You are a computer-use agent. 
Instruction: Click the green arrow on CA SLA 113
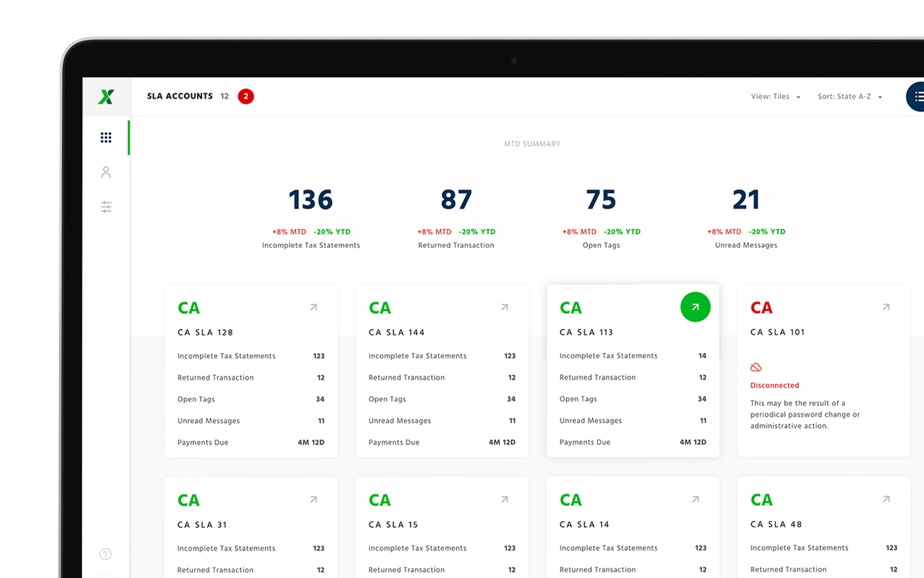pos(695,307)
